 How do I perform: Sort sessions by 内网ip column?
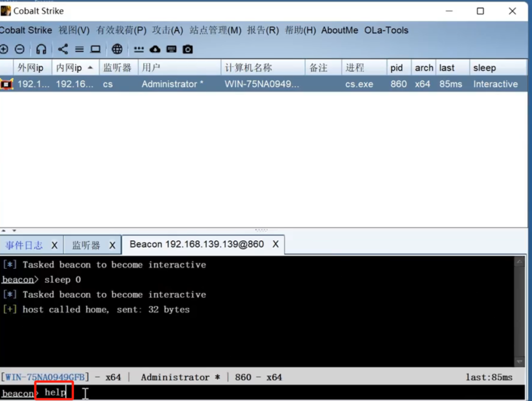tap(75, 68)
